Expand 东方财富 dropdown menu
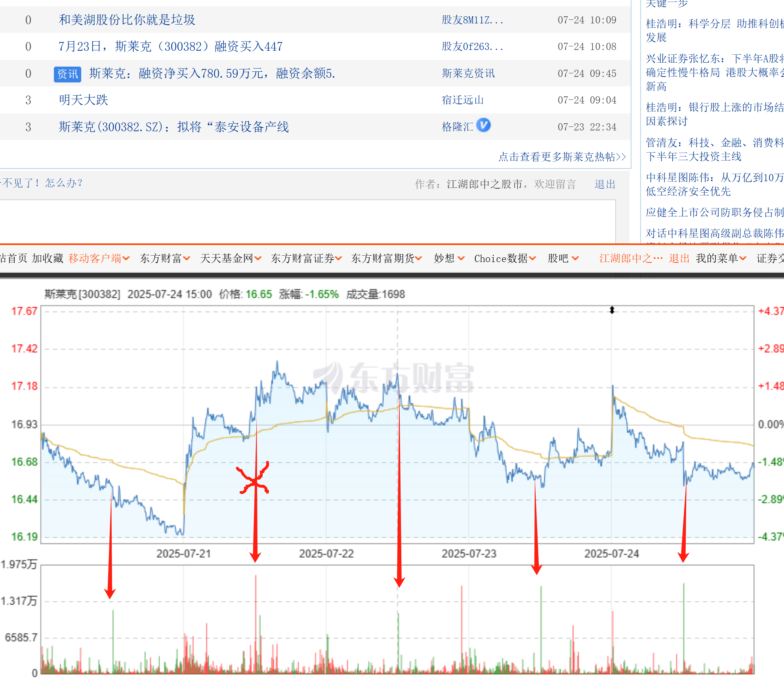784x685 pixels. [165, 258]
